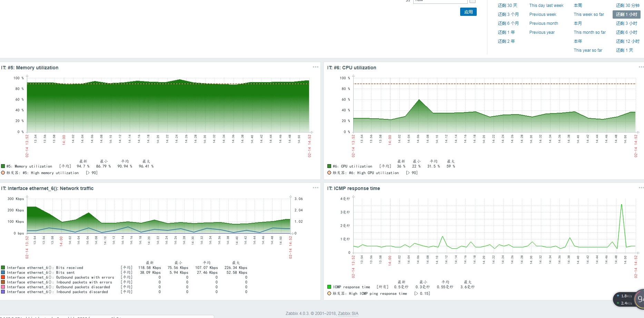Select the 本月 time range

tap(578, 23)
